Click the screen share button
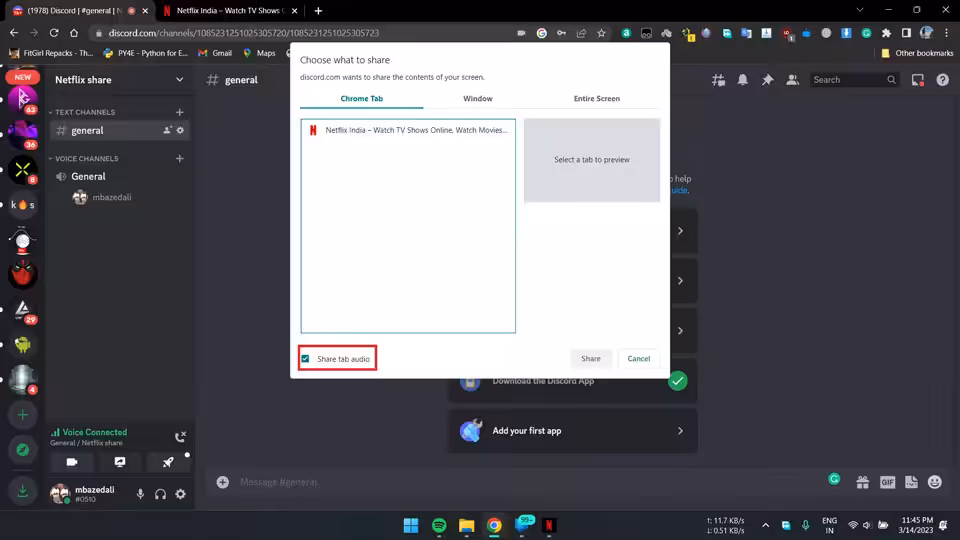Image resolution: width=960 pixels, height=540 pixels. coord(120,462)
